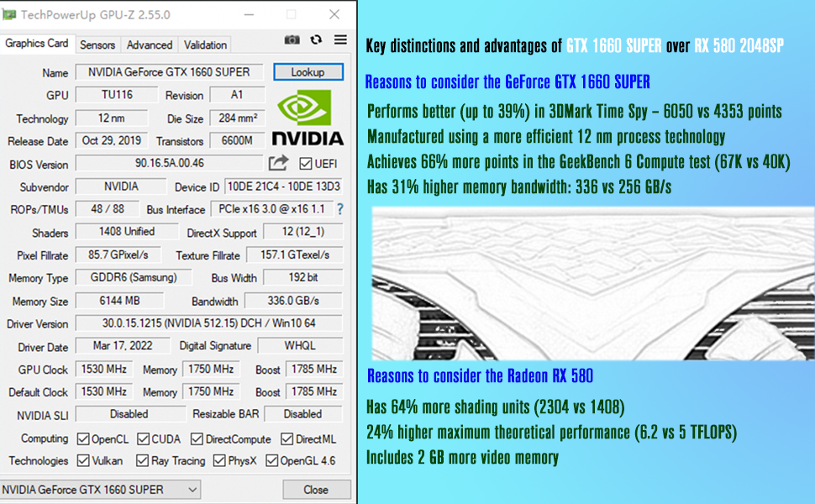Toggle the Ray Tracing checkbox
This screenshot has width=815, height=504.
click(x=143, y=460)
